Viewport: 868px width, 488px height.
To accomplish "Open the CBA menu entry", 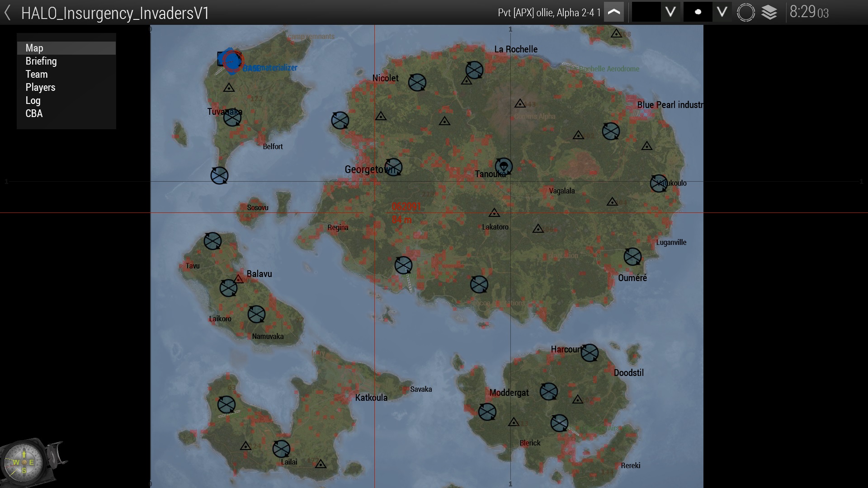I will tap(34, 113).
